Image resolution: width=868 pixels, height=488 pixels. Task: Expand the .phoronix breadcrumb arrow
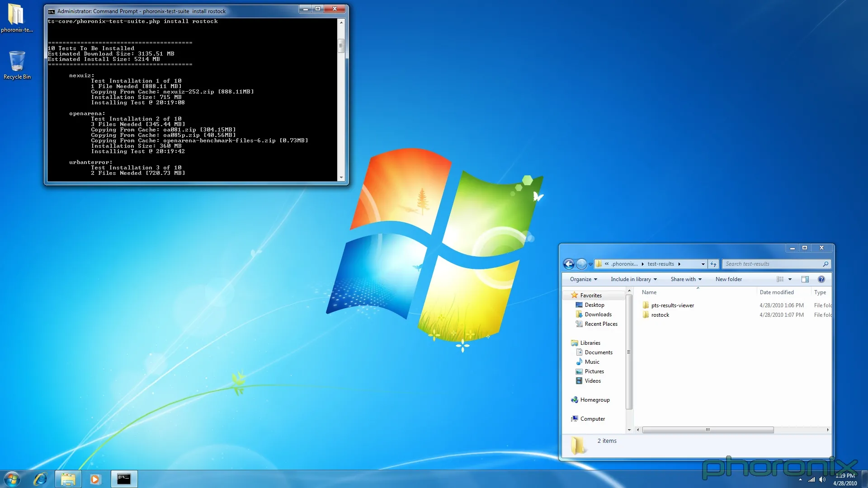tap(642, 264)
